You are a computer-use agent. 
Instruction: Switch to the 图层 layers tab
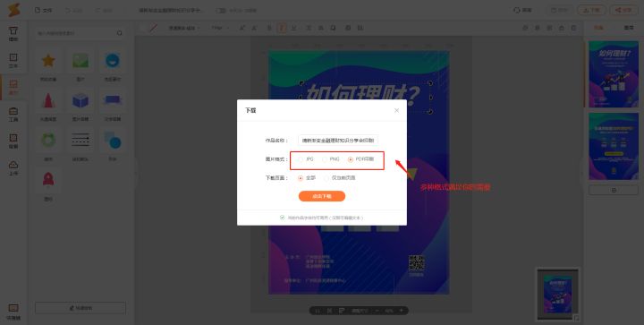point(629,28)
